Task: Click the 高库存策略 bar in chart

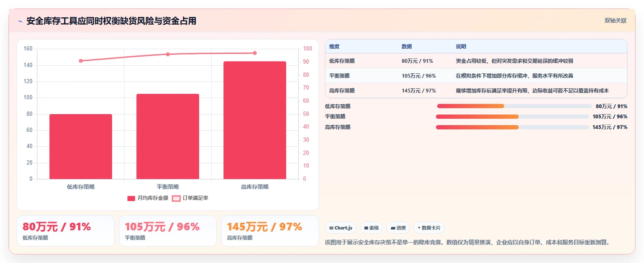Action: 255,120
